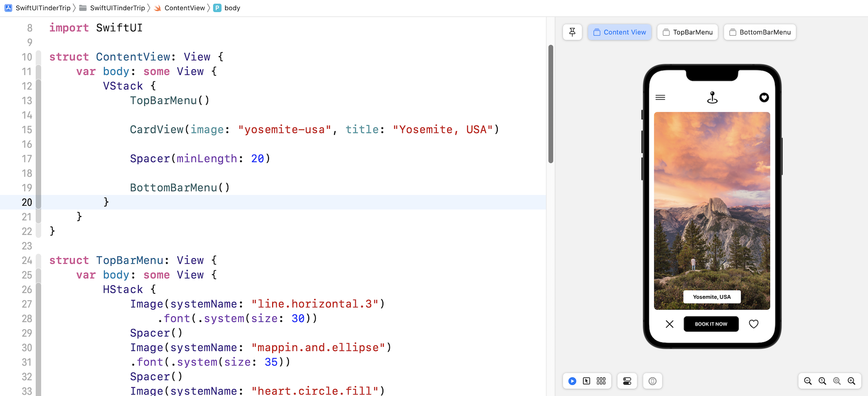Click the Yosemite, USA title label
868x396 pixels.
712,297
